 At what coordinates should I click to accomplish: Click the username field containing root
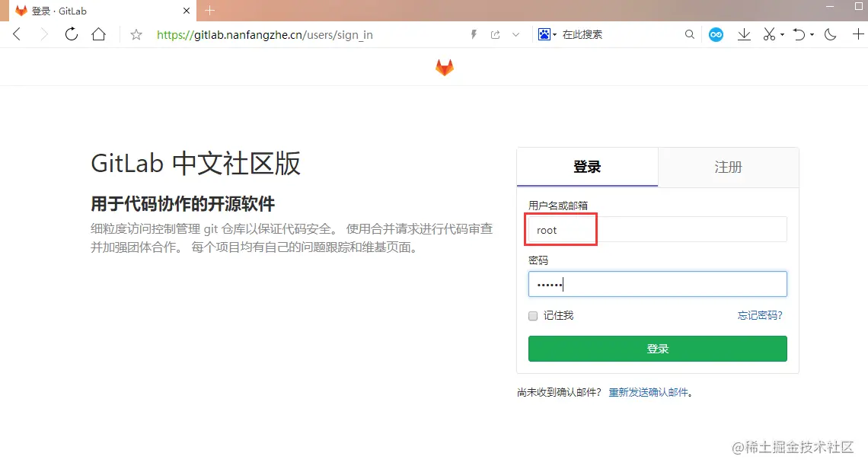pyautogui.click(x=657, y=229)
